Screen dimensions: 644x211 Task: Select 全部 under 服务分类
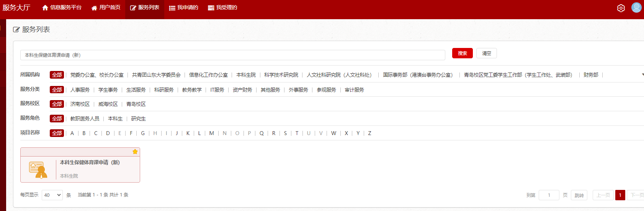click(57, 90)
